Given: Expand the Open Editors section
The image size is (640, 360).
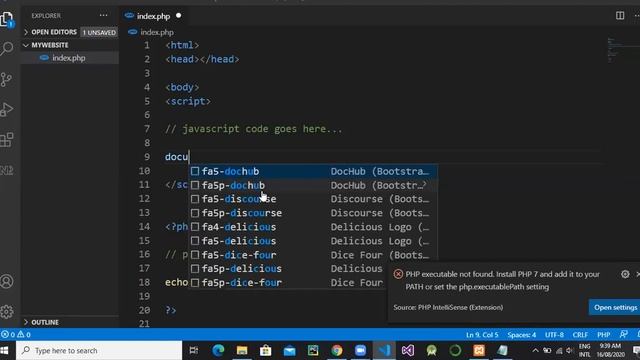Looking at the screenshot, I should (x=54, y=32).
